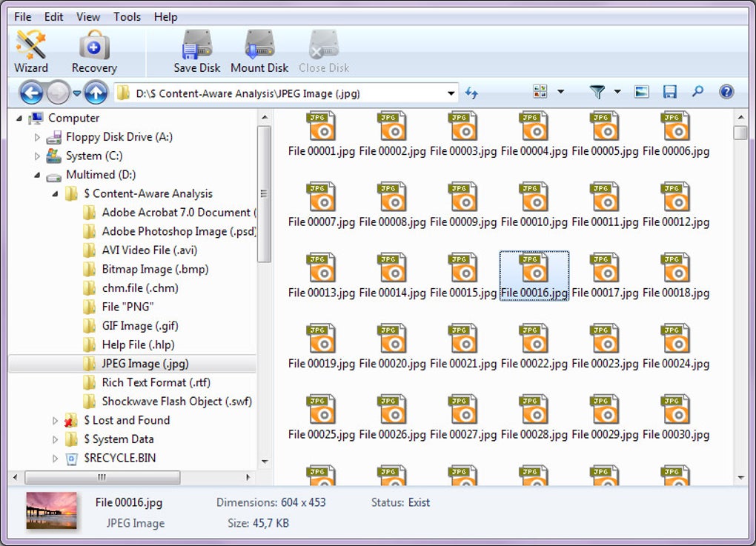Image resolution: width=756 pixels, height=546 pixels.
Task: Open the Help menu
Action: [x=165, y=17]
